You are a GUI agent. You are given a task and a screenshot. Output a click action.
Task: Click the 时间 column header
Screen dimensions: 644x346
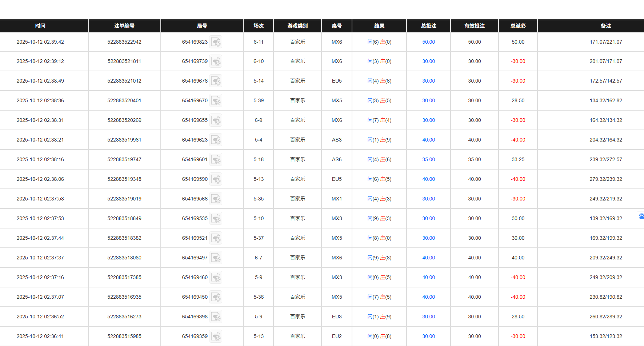click(41, 26)
